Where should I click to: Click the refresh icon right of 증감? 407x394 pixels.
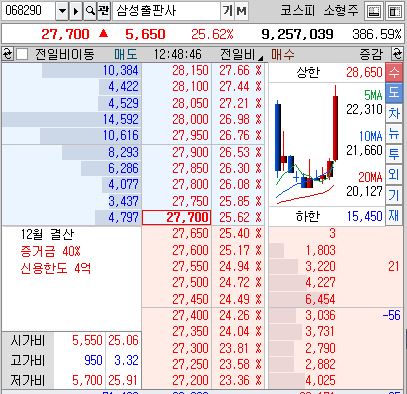tap(397, 54)
